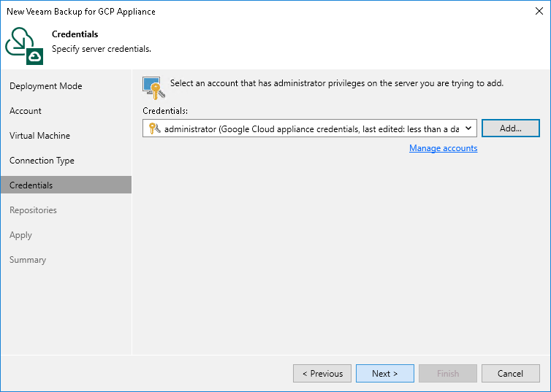The image size is (551, 392).
Task: Select the Credentials step in sidebar
Action: pos(66,185)
